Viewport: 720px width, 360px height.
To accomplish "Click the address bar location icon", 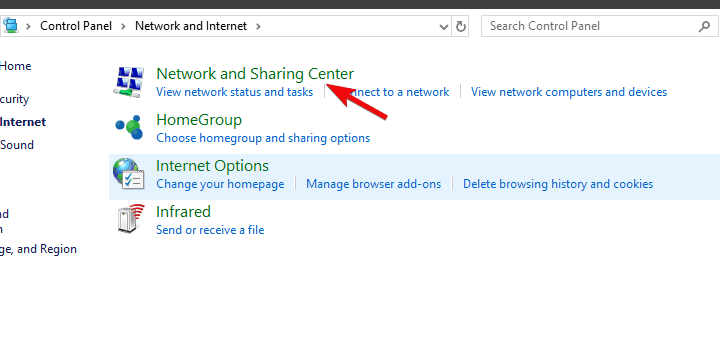I will 10,26.
